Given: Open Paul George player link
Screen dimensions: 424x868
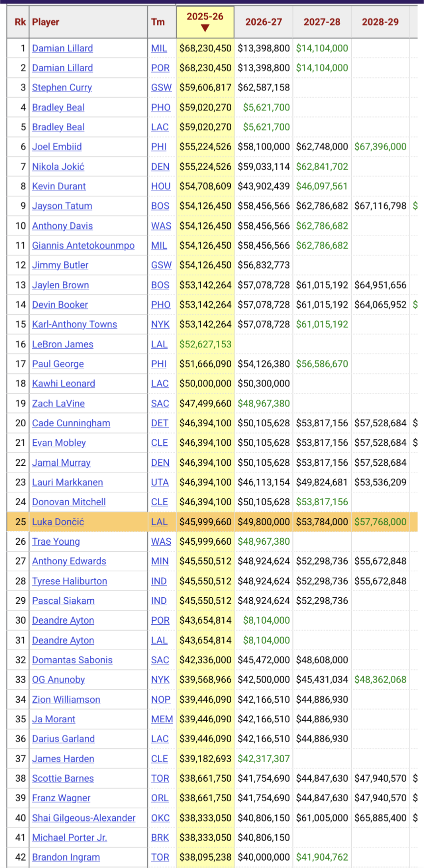Looking at the screenshot, I should click(58, 364).
